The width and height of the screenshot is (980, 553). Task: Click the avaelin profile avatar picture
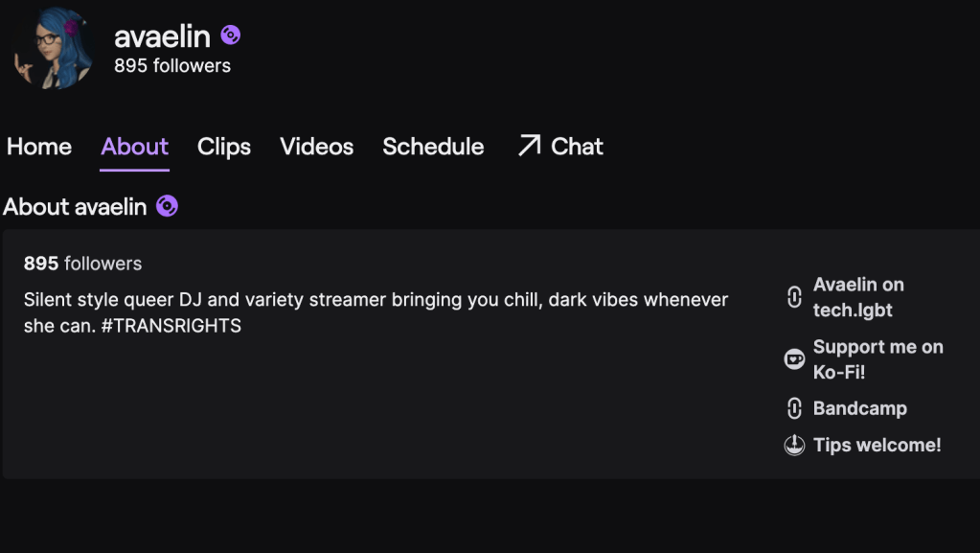(54, 50)
